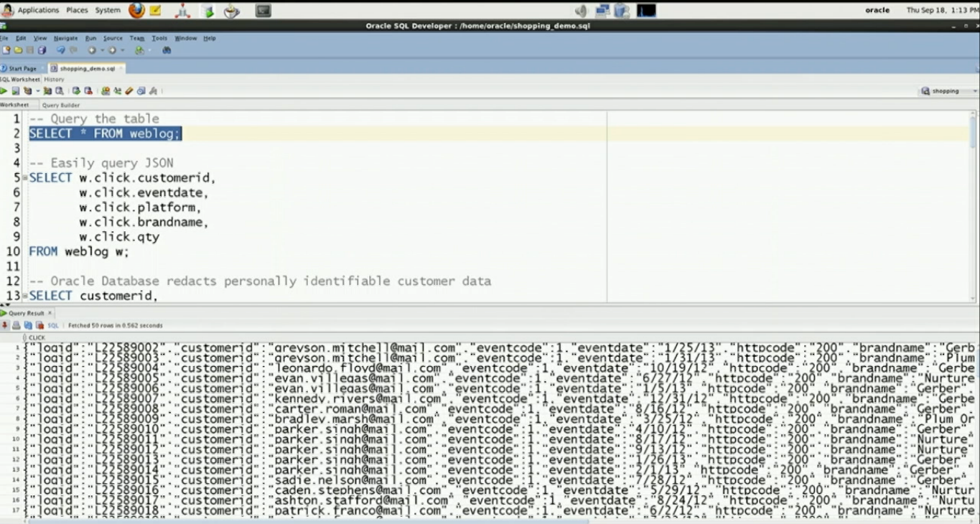Click the last gray worksheet toolbar icon
The height and width of the screenshot is (524, 980).
point(153,90)
